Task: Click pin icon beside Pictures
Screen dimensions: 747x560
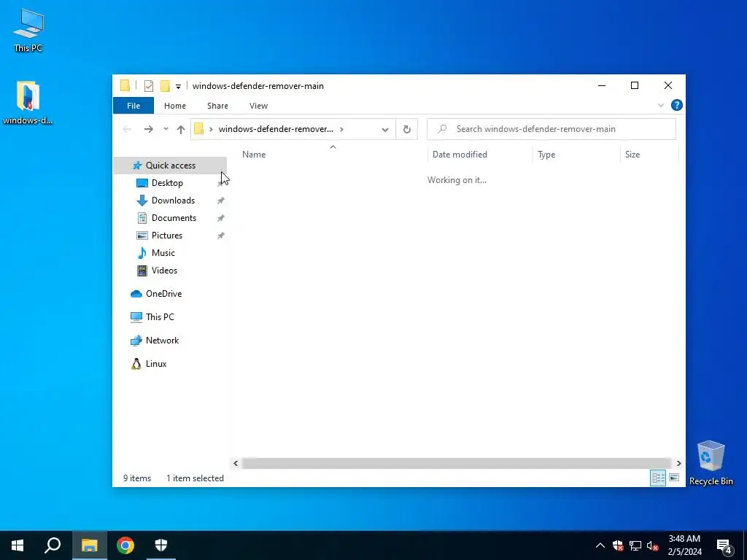Action: pos(220,236)
